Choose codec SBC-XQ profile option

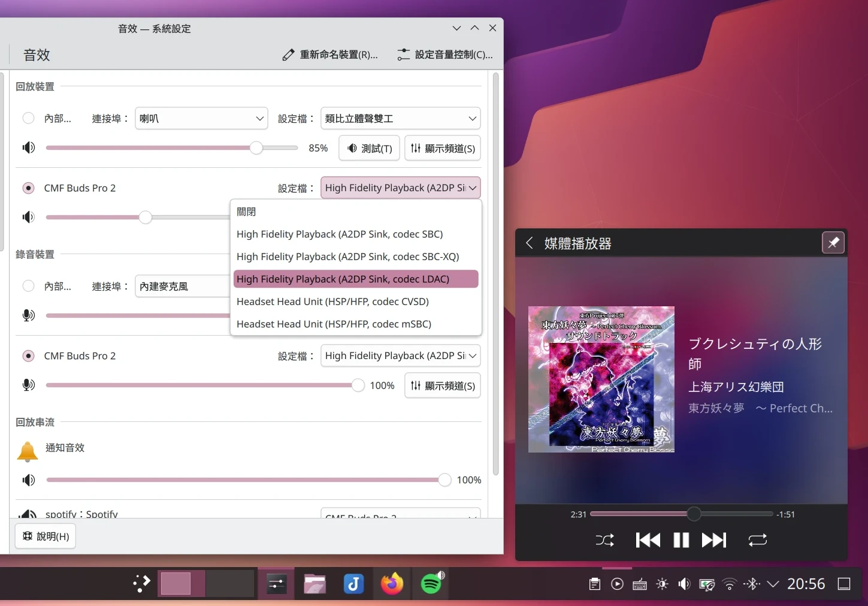tap(347, 257)
